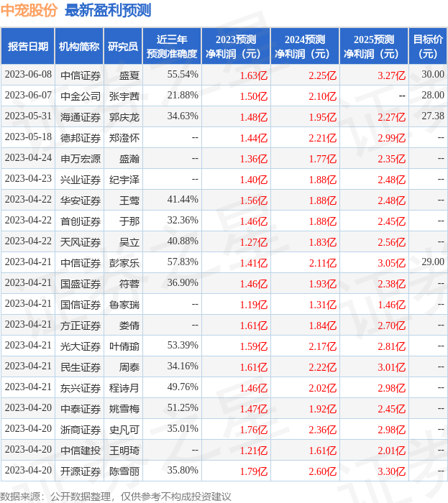Click analyst name 郭庆龙
Viewport: 448px width, 503px height.
[x=124, y=116]
